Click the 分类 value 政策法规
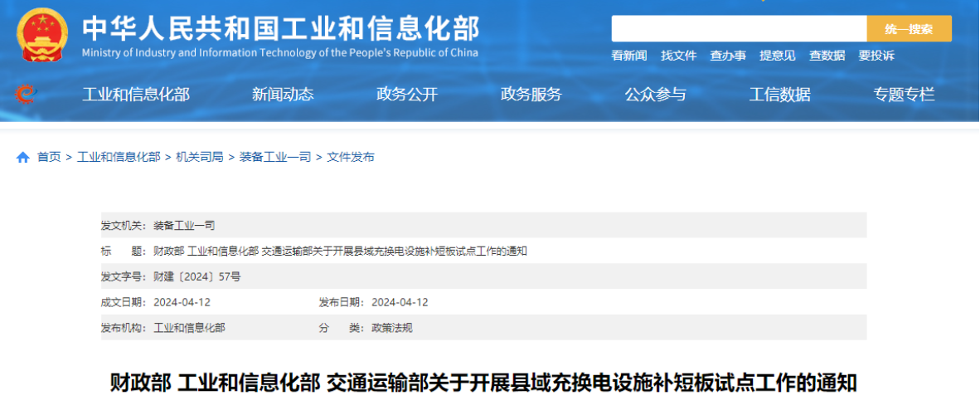Image resolution: width=980 pixels, height=415 pixels. 392,328
